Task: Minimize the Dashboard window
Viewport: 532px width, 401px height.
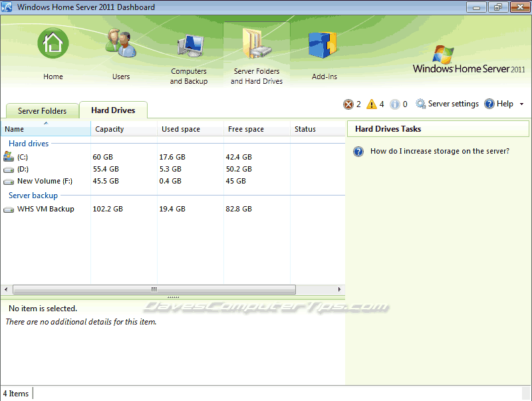Action: 477,7
